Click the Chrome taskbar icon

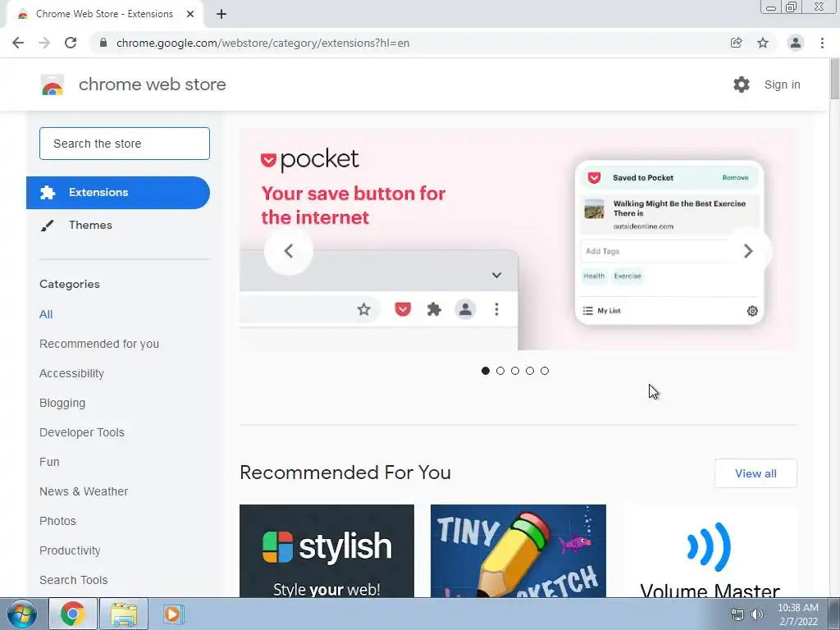pos(72,614)
